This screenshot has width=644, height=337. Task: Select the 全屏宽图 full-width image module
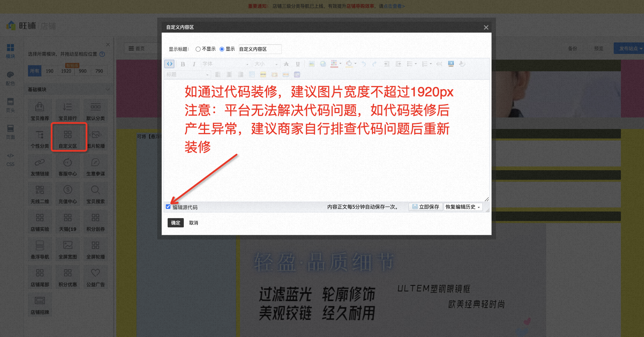tap(68, 250)
